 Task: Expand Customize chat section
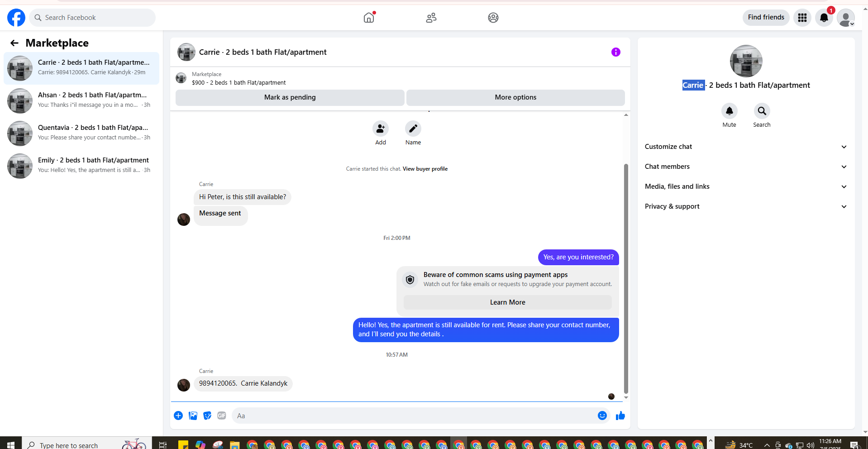(x=746, y=147)
